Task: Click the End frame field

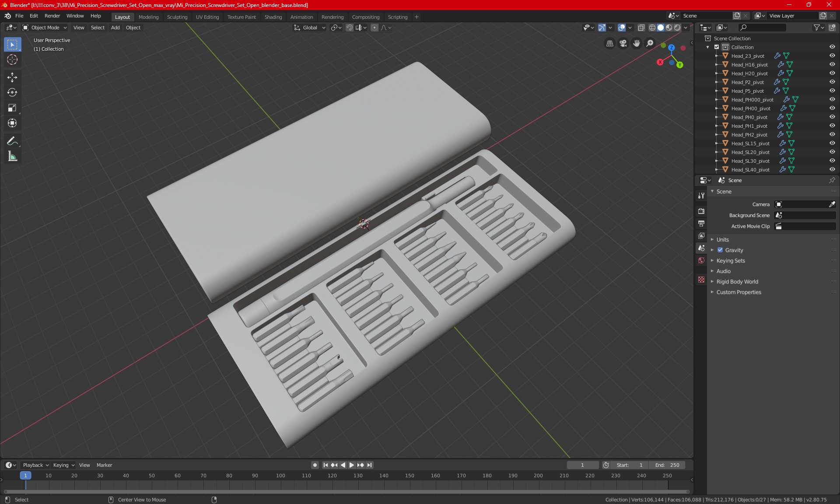Action: (667, 465)
